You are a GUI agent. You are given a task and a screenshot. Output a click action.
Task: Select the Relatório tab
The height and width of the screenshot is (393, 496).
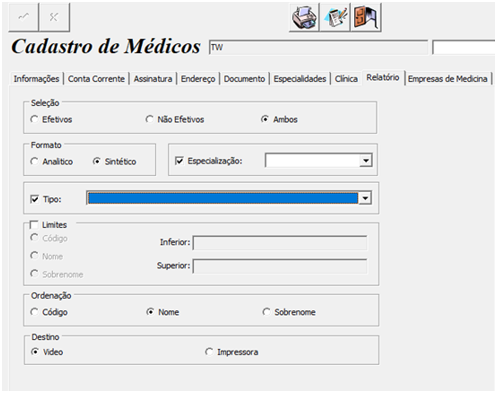(x=383, y=78)
